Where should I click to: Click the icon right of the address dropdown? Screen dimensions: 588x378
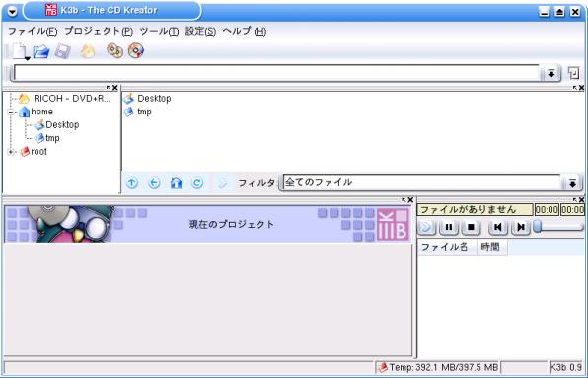573,73
